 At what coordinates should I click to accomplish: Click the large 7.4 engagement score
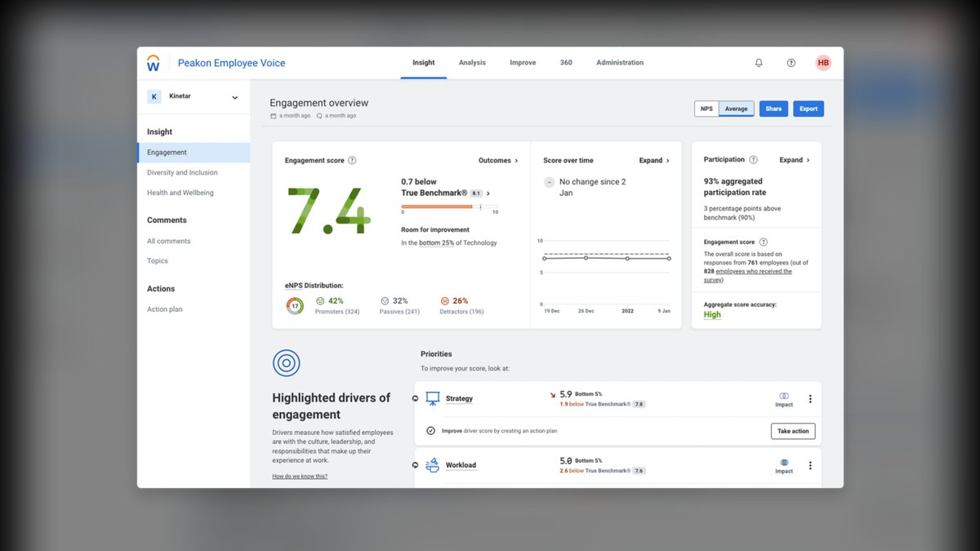pos(329,211)
